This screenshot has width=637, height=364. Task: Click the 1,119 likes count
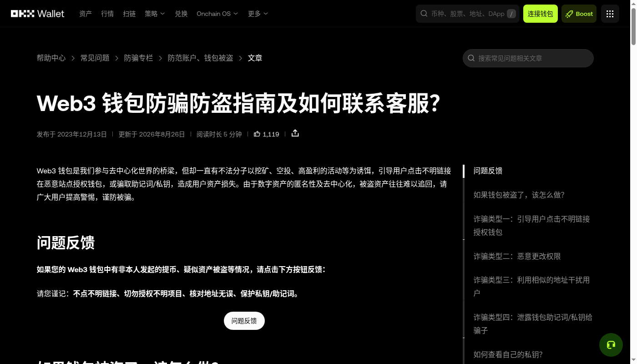tap(271, 134)
